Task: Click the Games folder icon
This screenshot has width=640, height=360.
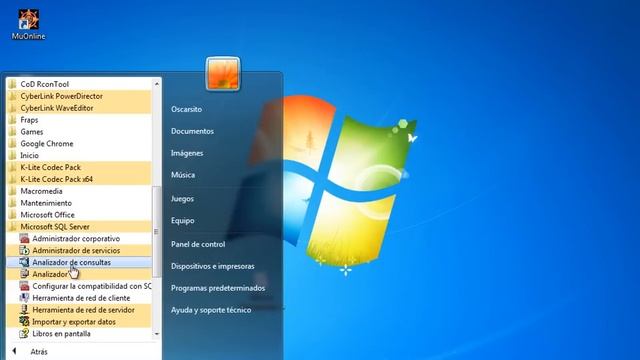Action: point(12,131)
